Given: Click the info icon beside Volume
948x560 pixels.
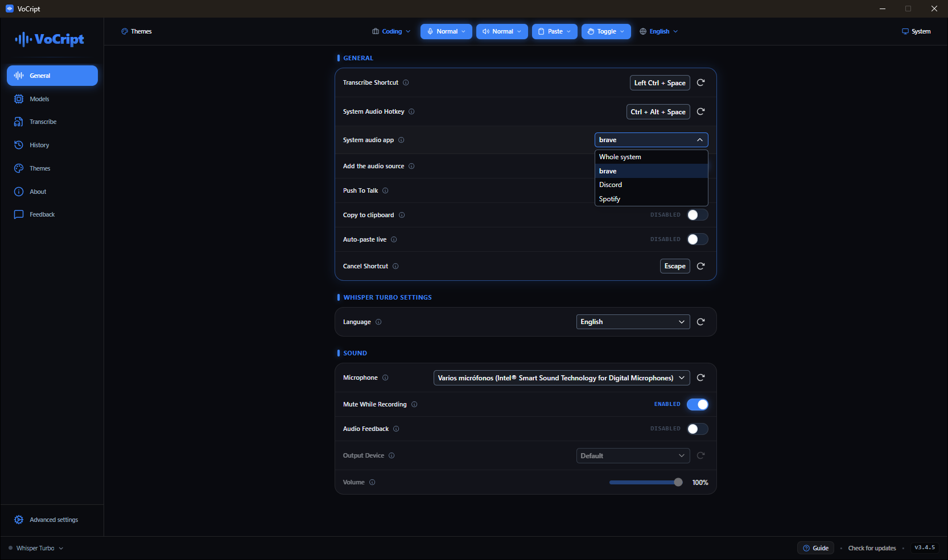Looking at the screenshot, I should click(x=372, y=482).
